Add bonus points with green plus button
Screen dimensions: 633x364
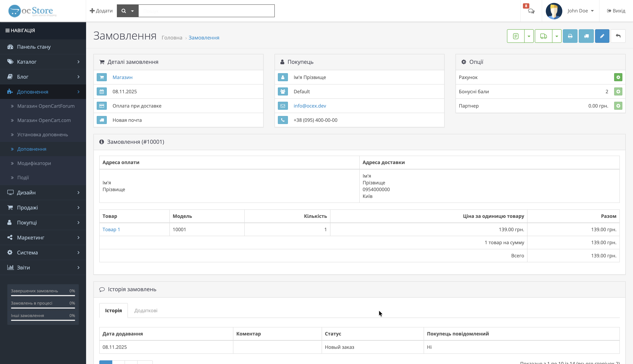pyautogui.click(x=618, y=91)
